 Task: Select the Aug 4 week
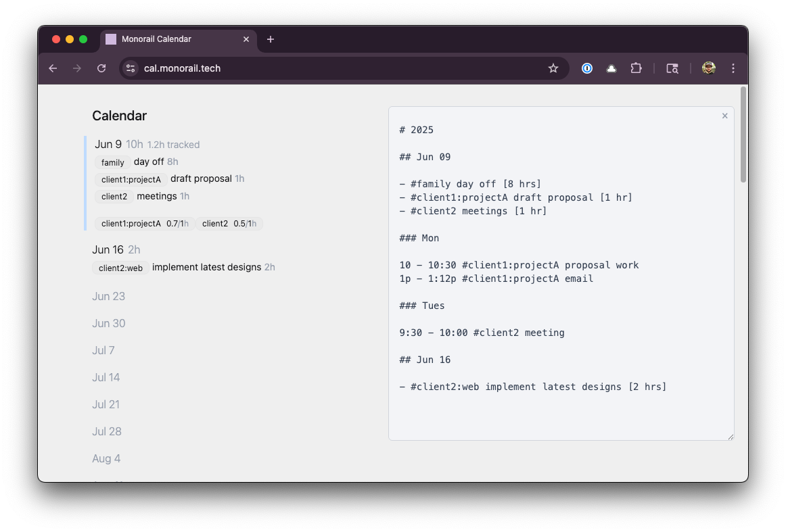pyautogui.click(x=106, y=458)
